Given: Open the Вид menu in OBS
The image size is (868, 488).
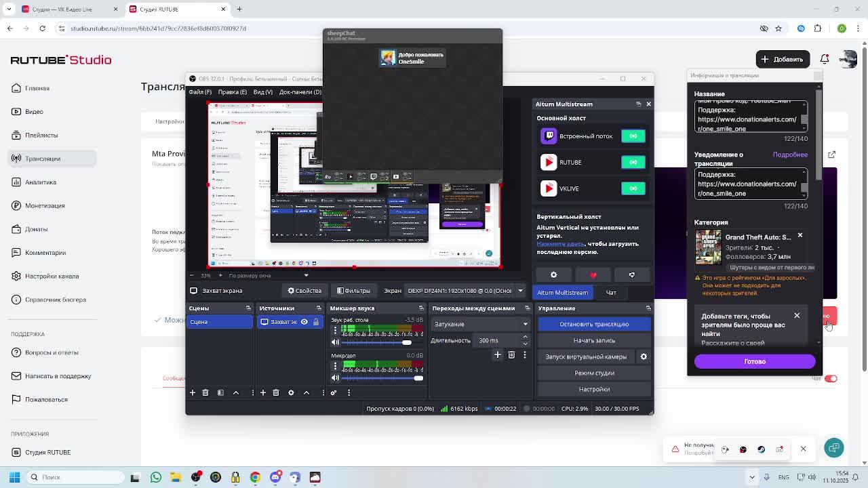Looking at the screenshot, I should (x=262, y=91).
